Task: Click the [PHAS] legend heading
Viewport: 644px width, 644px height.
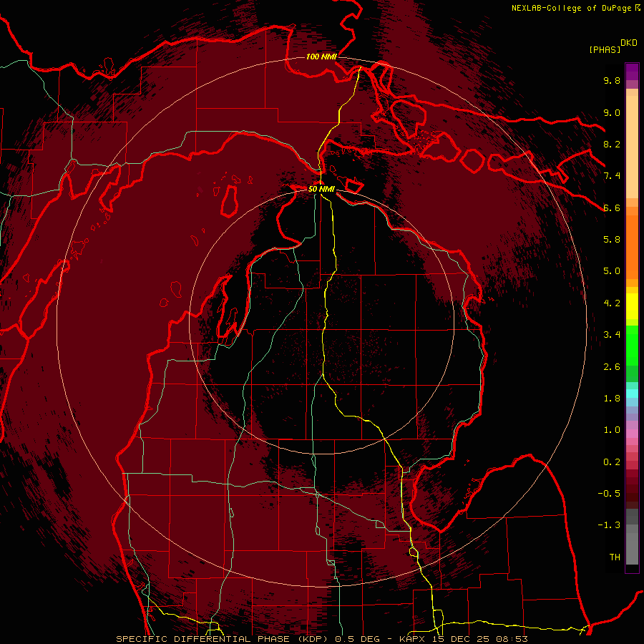Action: coord(605,49)
